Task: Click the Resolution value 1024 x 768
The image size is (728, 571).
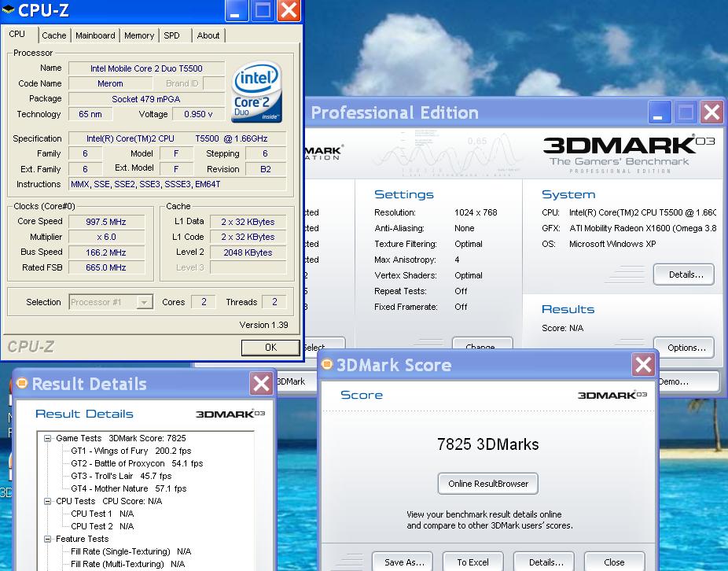Action: click(476, 213)
